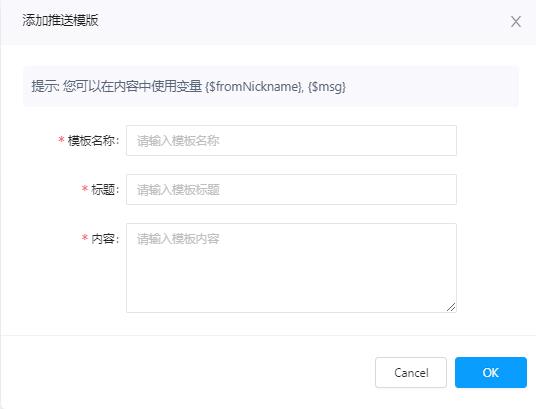This screenshot has height=409, width=536.
Task: Click the red asterisk beside 标题
Action: [x=85, y=189]
